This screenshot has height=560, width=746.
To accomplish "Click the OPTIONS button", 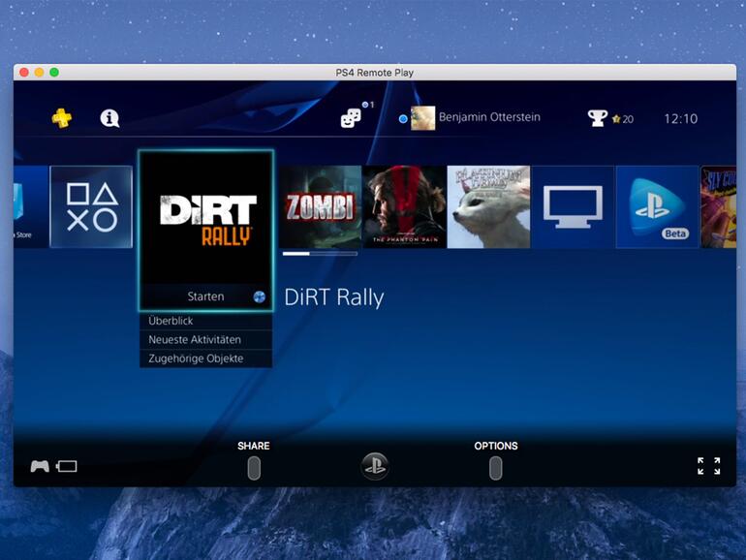I will pyautogui.click(x=495, y=467).
